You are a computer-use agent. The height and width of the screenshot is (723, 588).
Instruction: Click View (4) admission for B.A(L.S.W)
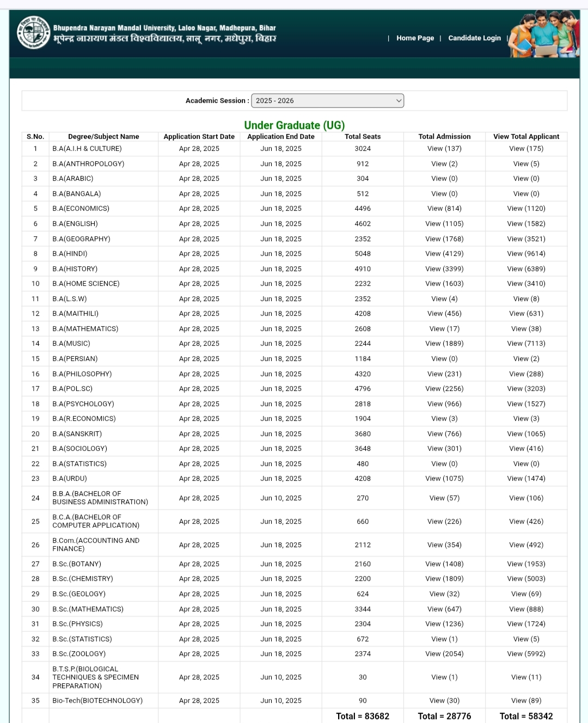tap(444, 299)
